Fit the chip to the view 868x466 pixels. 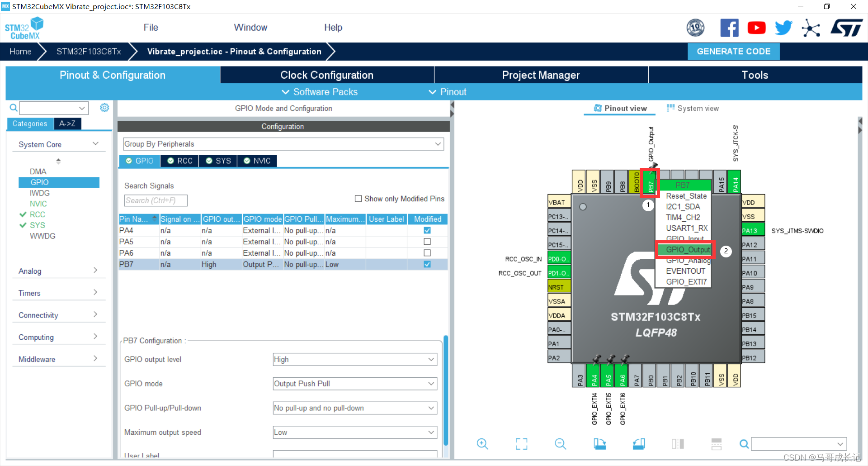coord(521,444)
